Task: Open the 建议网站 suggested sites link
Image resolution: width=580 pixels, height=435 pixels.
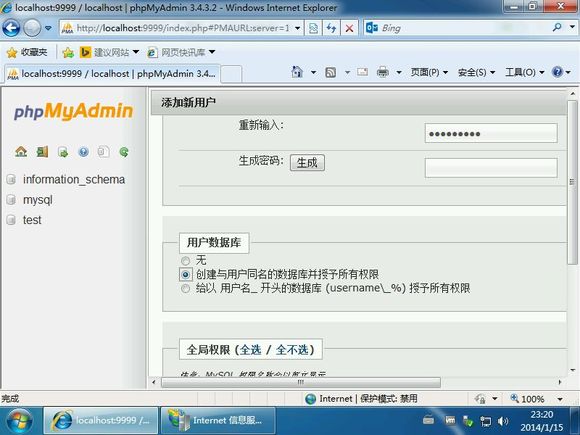Action: coord(109,53)
